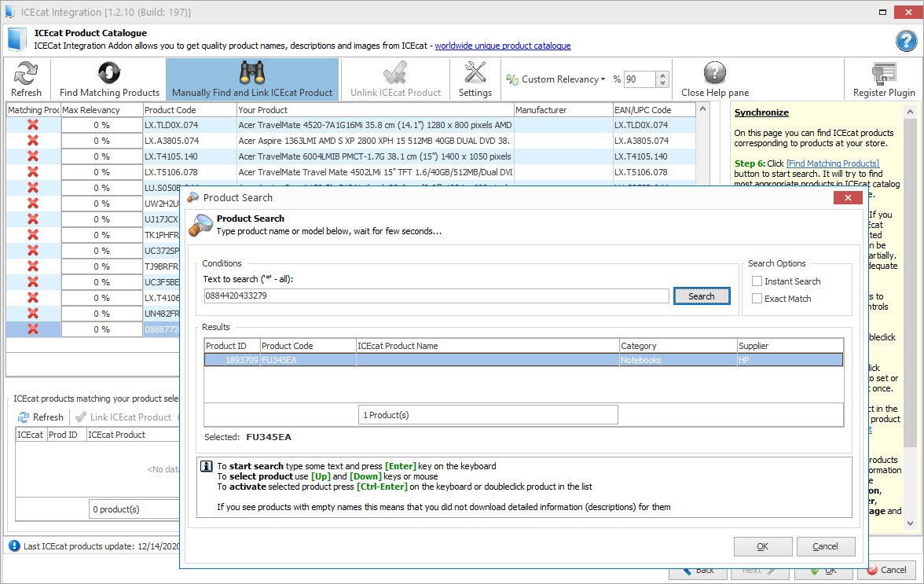Click the info icon in status bar
This screenshot has height=584, width=924.
pos(14,546)
